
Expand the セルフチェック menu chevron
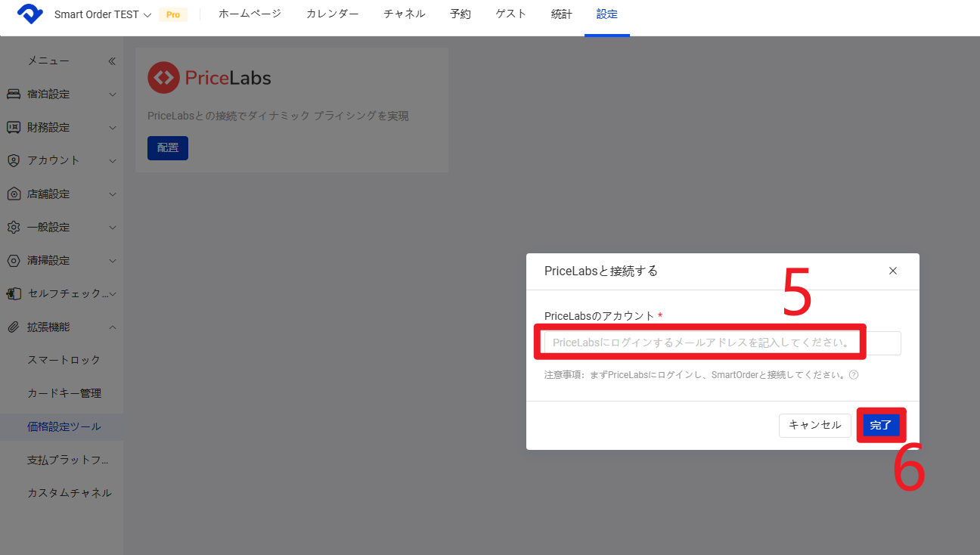tap(113, 294)
